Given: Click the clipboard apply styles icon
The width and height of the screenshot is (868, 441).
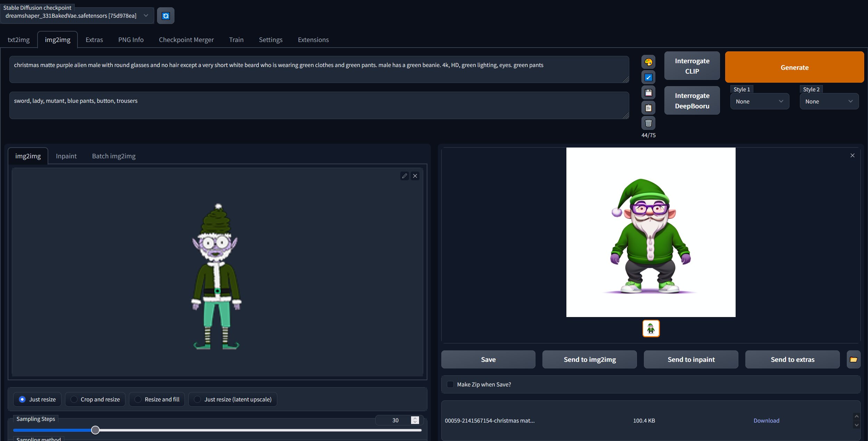Looking at the screenshot, I should (648, 108).
